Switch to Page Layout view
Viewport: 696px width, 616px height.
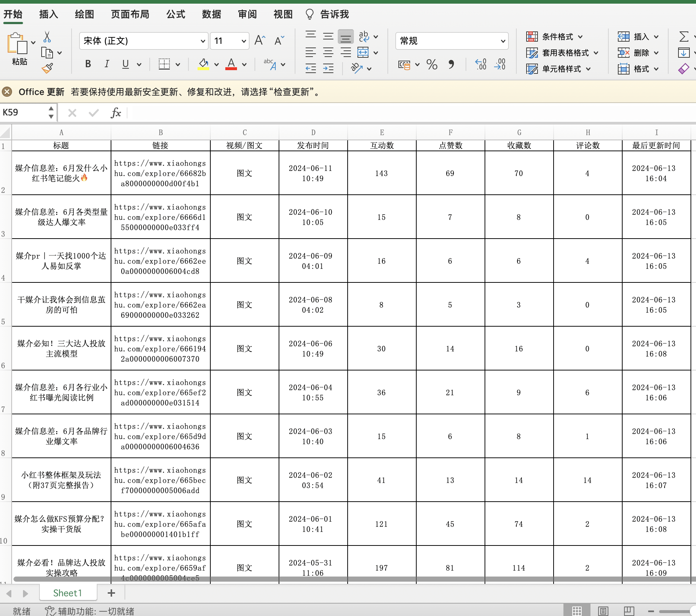point(603,611)
